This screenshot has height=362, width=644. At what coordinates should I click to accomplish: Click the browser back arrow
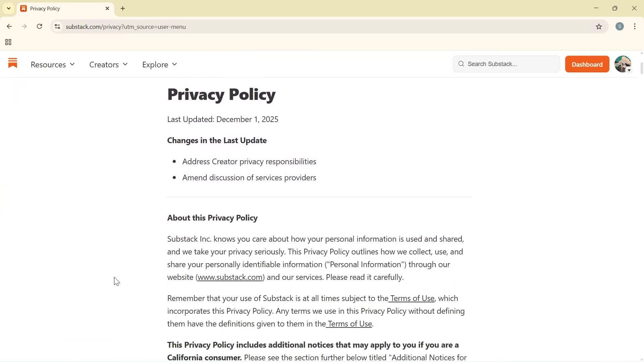point(9,26)
